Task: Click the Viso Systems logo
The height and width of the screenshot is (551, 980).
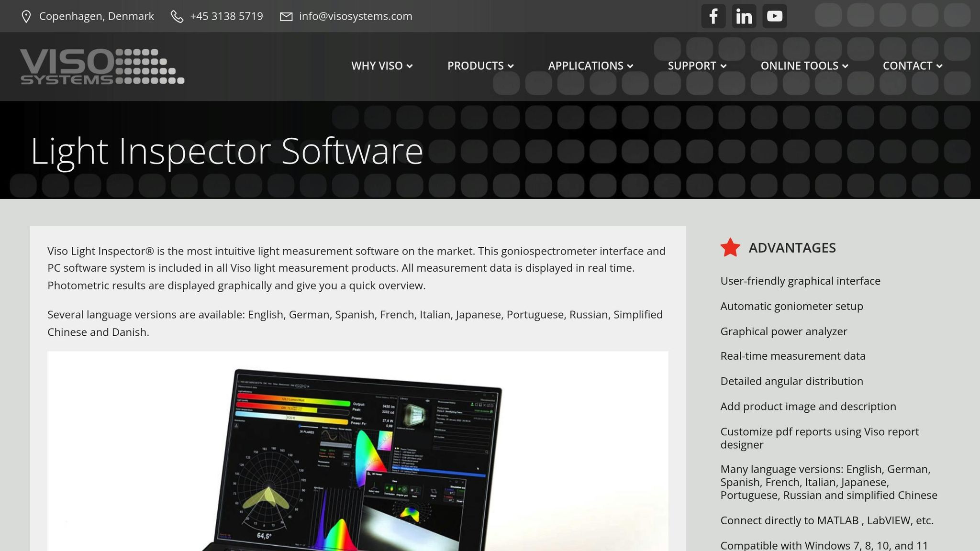Action: click(x=102, y=66)
